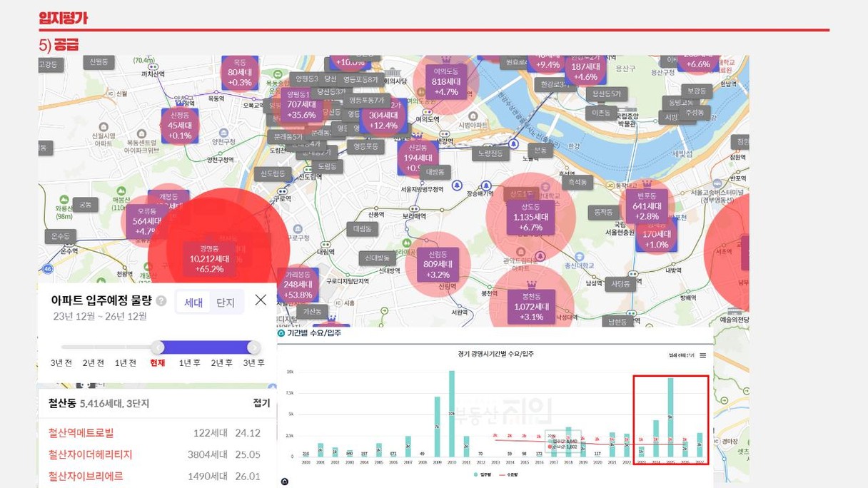Select the 오류동 564세대 map marker
This screenshot has width=868, height=488.
click(146, 221)
